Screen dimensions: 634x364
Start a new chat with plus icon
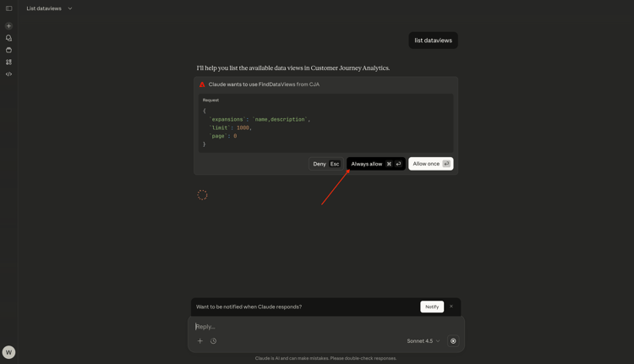pos(9,26)
